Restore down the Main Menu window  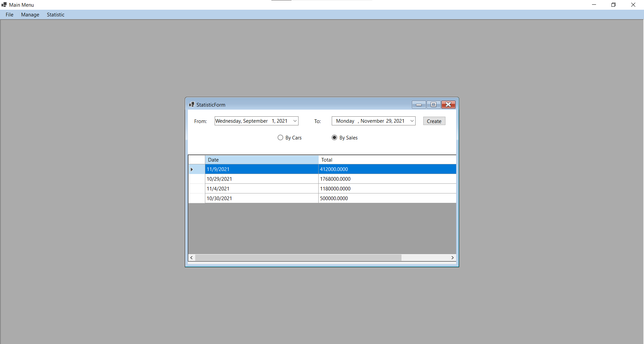613,5
